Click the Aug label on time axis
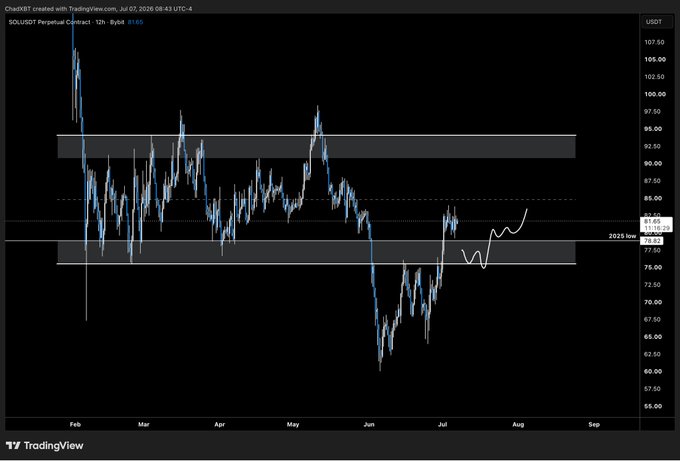 (x=518, y=425)
